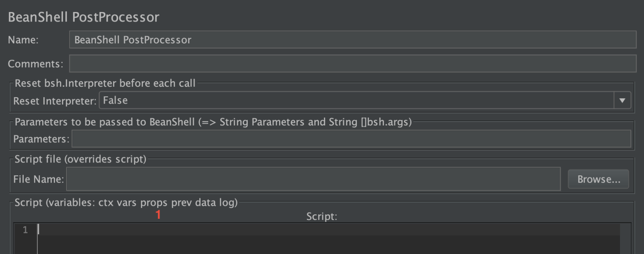Screen dimensions: 644x254
Task: Click the dropdown arrow for Reset Interpreter
Action: (x=622, y=101)
